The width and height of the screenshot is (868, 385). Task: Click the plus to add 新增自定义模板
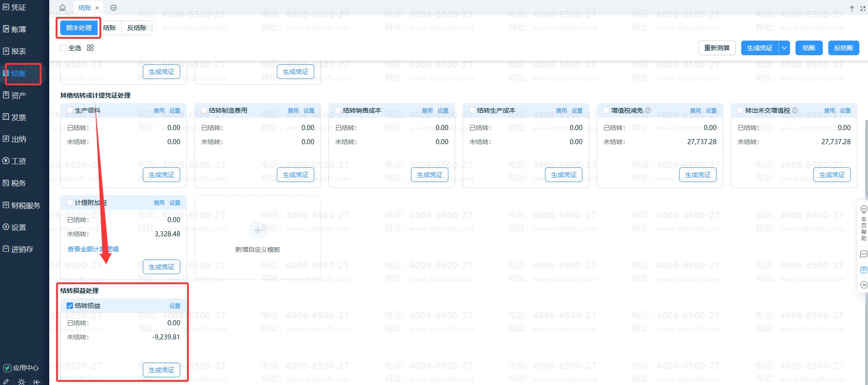tap(258, 231)
